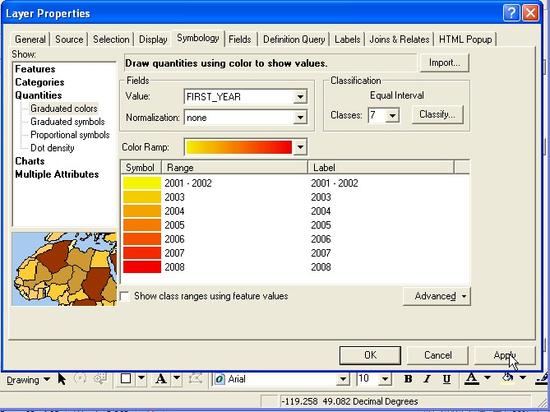Screen dimensions: 550x412
Task: Click the Apply button
Action: (x=505, y=355)
